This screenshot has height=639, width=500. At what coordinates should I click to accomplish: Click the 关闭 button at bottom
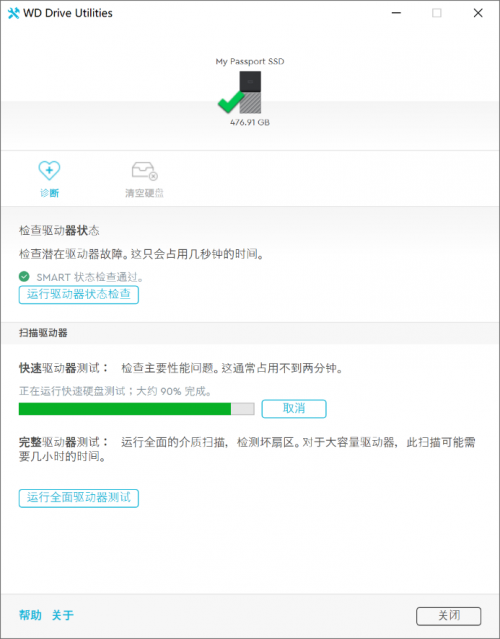click(x=448, y=616)
